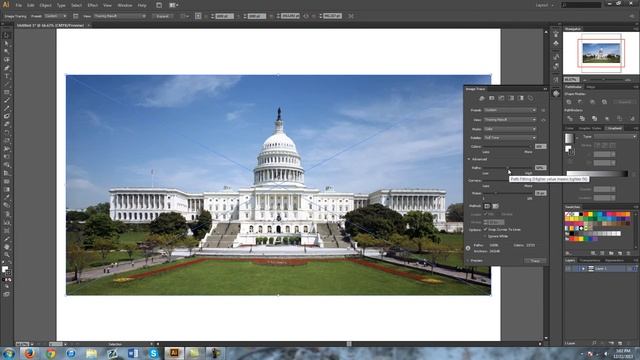Open the Effect menu
640x360 pixels.
click(93, 5)
